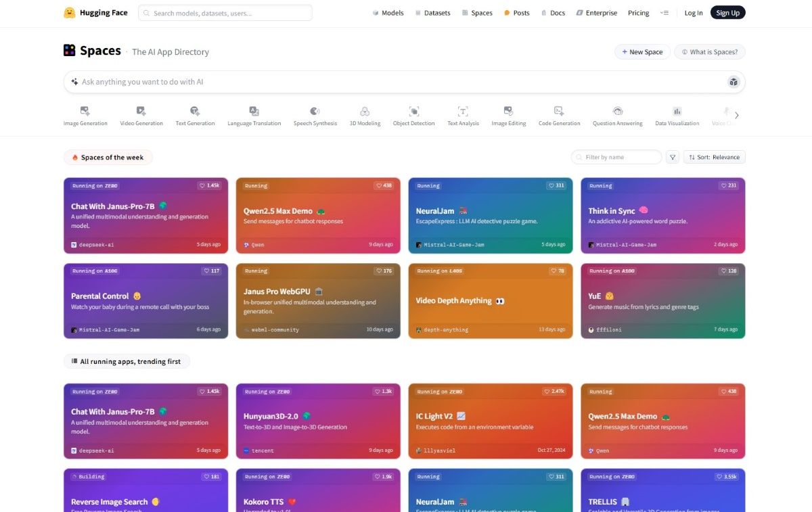Open Text Analysis category icon

click(x=463, y=111)
